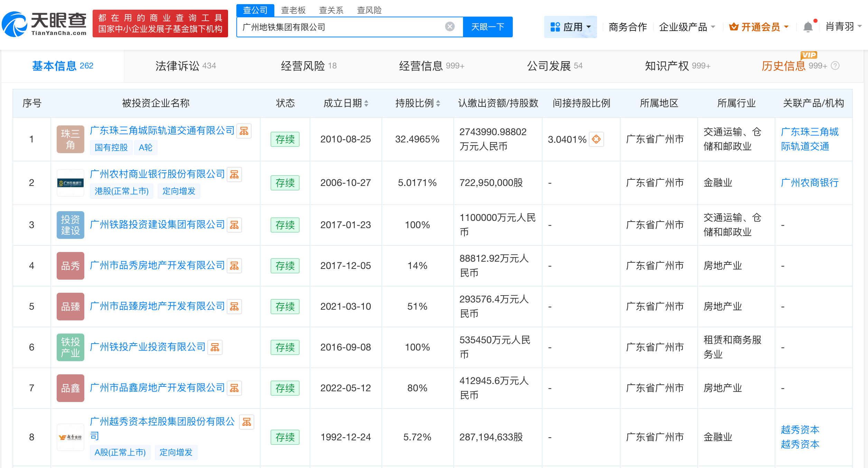Clear the search box using the x icon

(x=449, y=26)
